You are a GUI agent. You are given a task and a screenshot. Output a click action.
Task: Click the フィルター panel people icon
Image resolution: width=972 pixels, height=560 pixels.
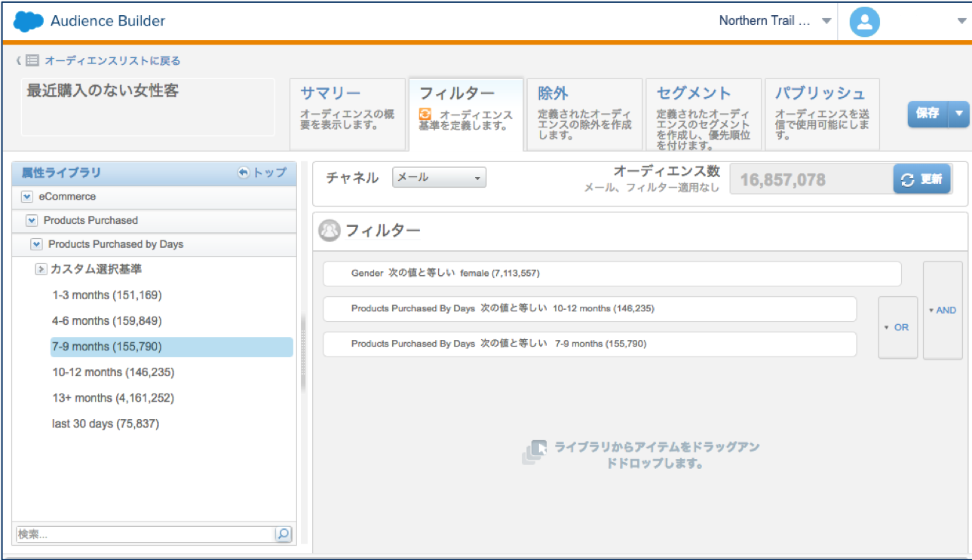pos(330,230)
